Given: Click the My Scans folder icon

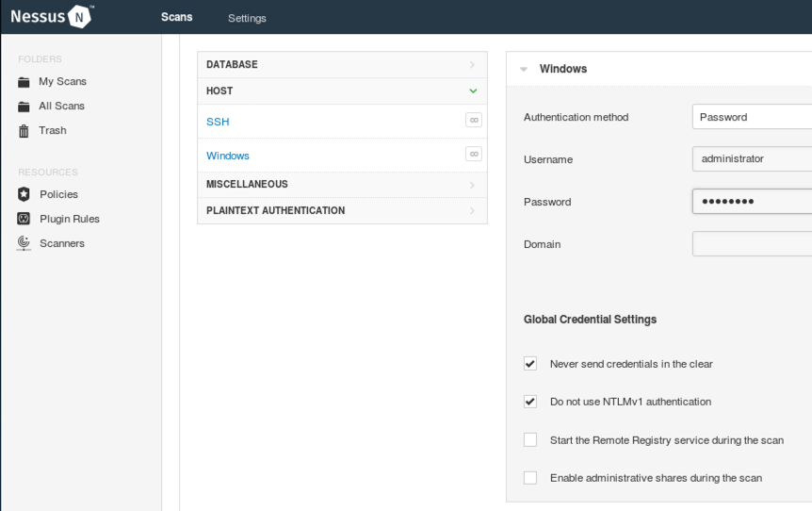Looking at the screenshot, I should 24,82.
